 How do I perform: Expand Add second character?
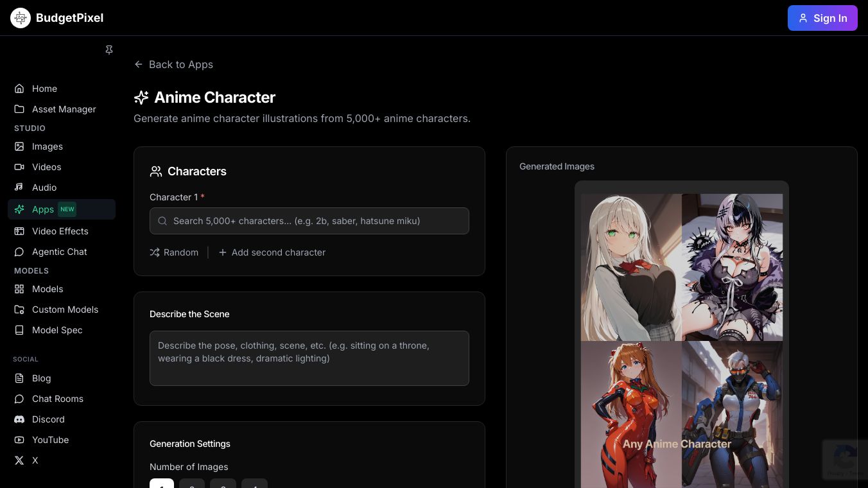pos(272,252)
